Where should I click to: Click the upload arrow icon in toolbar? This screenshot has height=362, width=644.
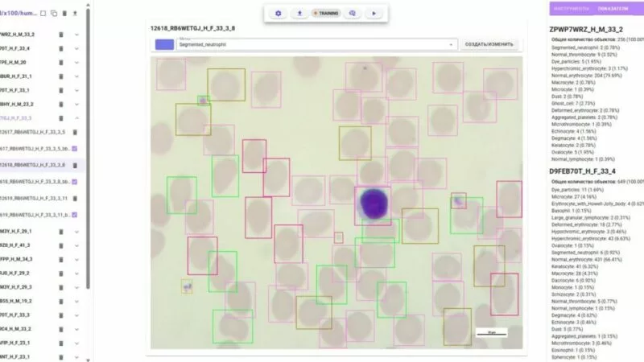(299, 13)
